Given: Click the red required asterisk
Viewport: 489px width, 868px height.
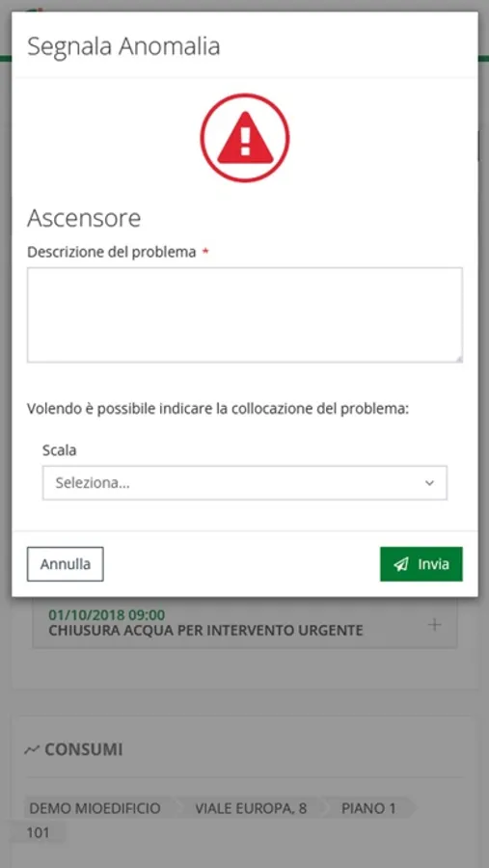Looking at the screenshot, I should (205, 253).
